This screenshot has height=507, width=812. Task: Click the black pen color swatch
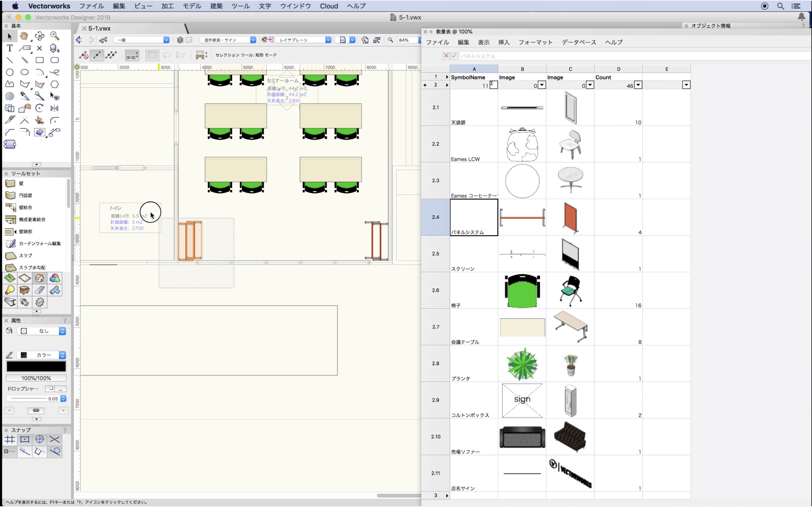[36, 367]
